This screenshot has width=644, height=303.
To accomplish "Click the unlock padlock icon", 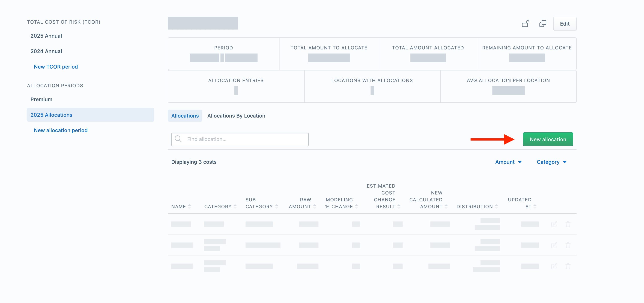I will click(526, 24).
